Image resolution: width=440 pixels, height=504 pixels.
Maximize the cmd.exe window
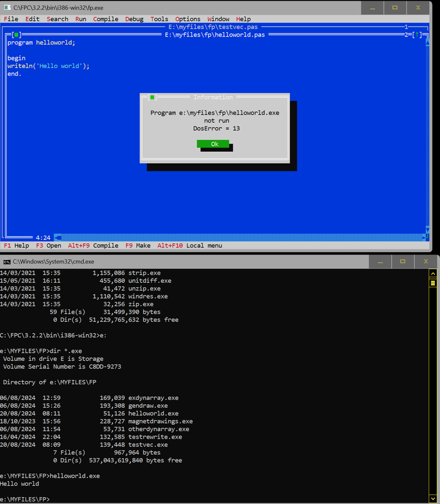click(402, 261)
